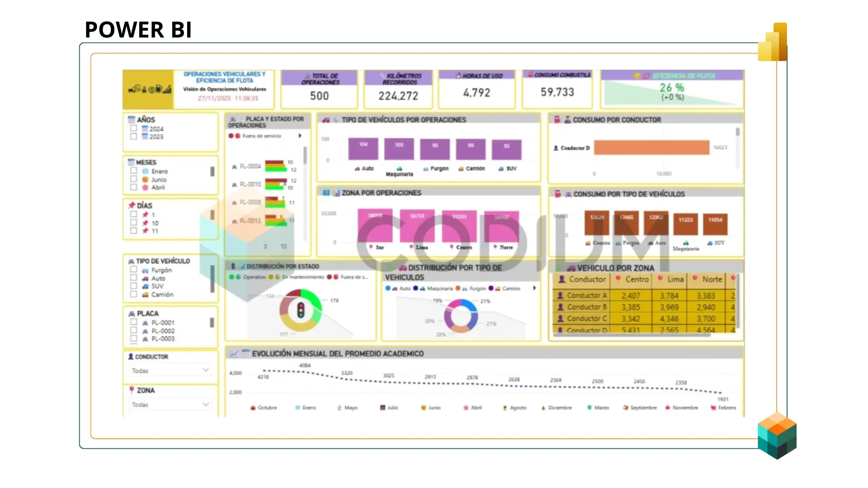Click the Sur pin icon under zone chart
Screen dimensions: 868x488
(371, 247)
